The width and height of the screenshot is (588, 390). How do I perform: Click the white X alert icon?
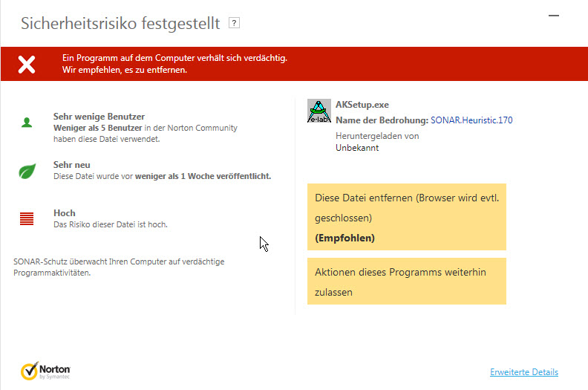tap(27, 64)
